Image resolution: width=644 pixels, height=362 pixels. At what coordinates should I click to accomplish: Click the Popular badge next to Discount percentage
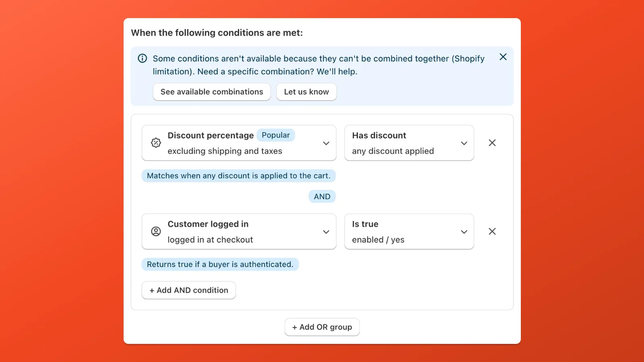(275, 135)
